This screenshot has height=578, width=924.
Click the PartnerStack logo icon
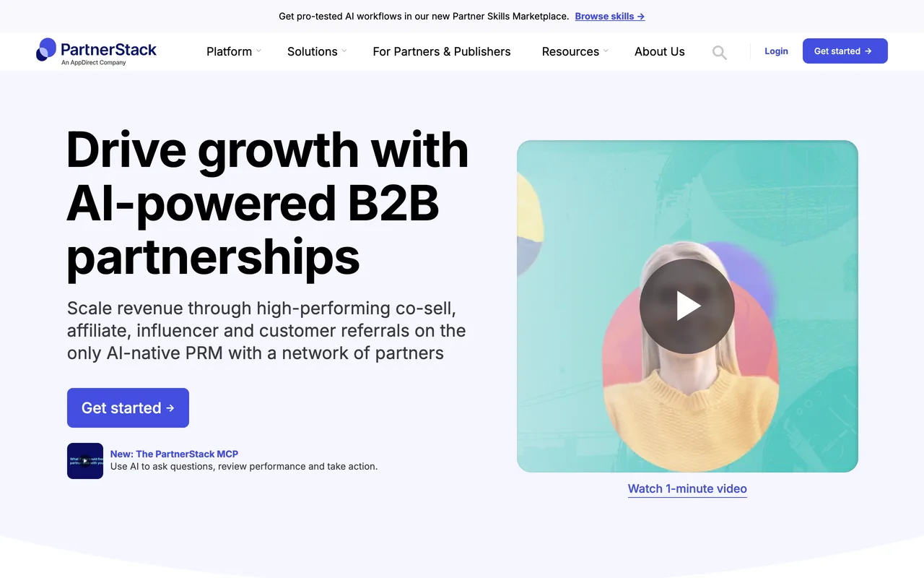[46, 50]
